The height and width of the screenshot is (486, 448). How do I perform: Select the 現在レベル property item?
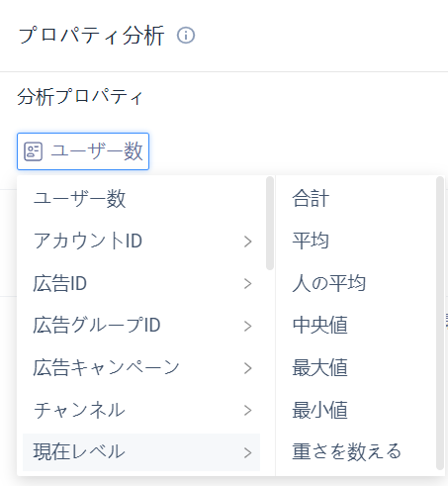click(141, 452)
